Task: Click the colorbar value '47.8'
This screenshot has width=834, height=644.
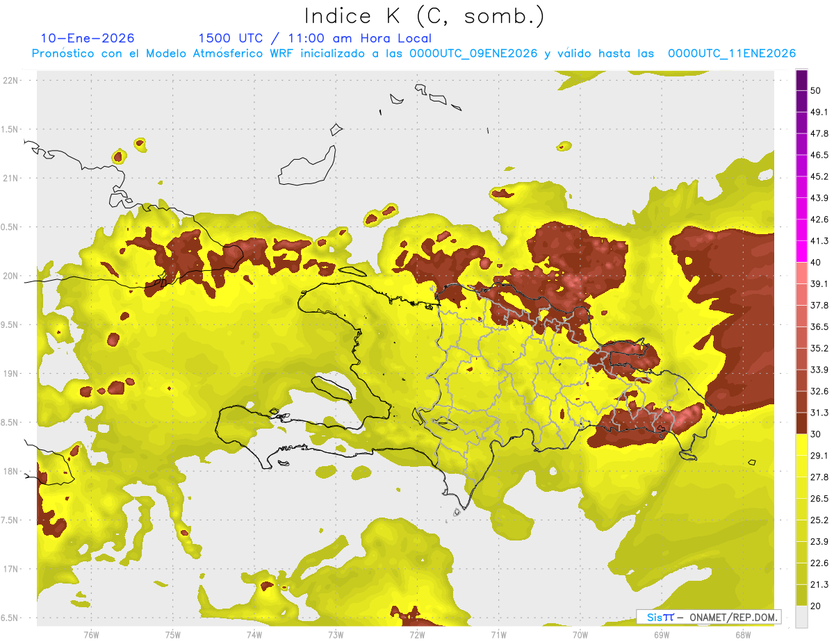Action: (819, 133)
